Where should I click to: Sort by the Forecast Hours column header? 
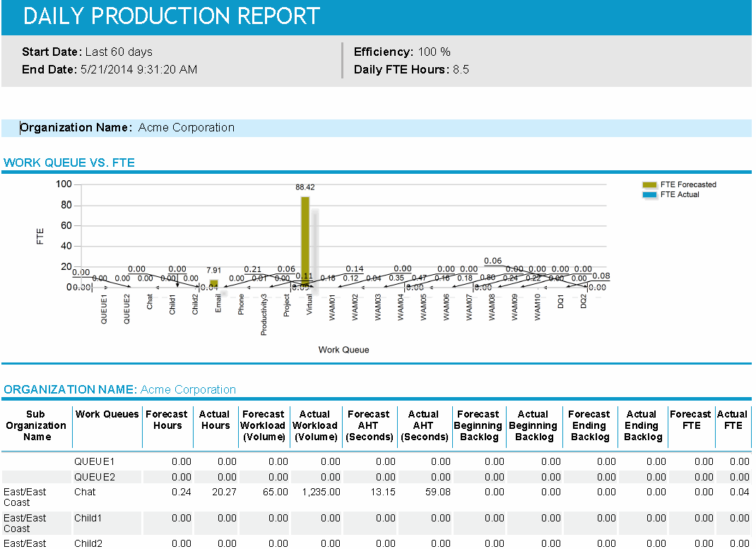tap(167, 420)
